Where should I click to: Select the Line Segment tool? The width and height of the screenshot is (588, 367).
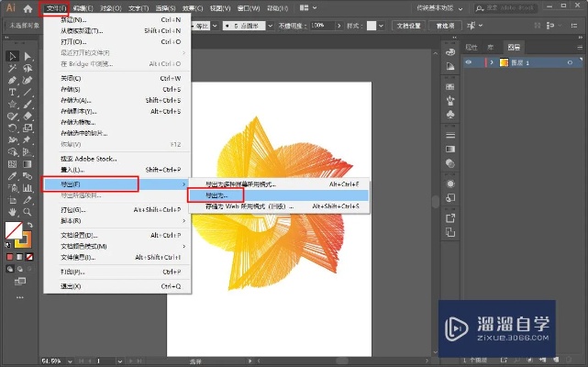click(28, 93)
